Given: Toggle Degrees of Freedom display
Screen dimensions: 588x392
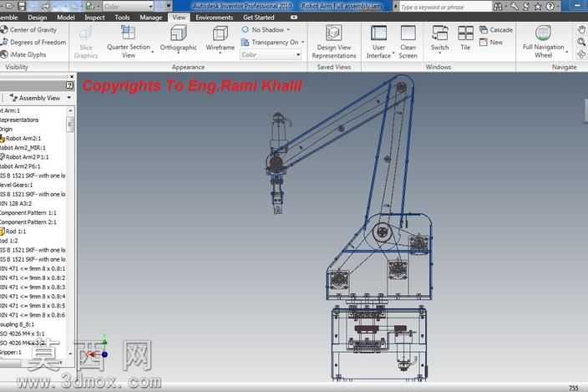Looking at the screenshot, I should click(x=33, y=42).
